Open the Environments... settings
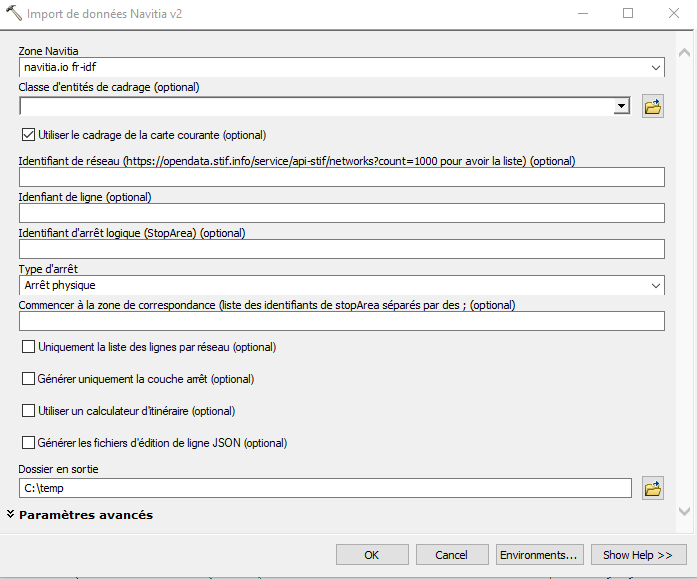The width and height of the screenshot is (697, 579). (540, 554)
